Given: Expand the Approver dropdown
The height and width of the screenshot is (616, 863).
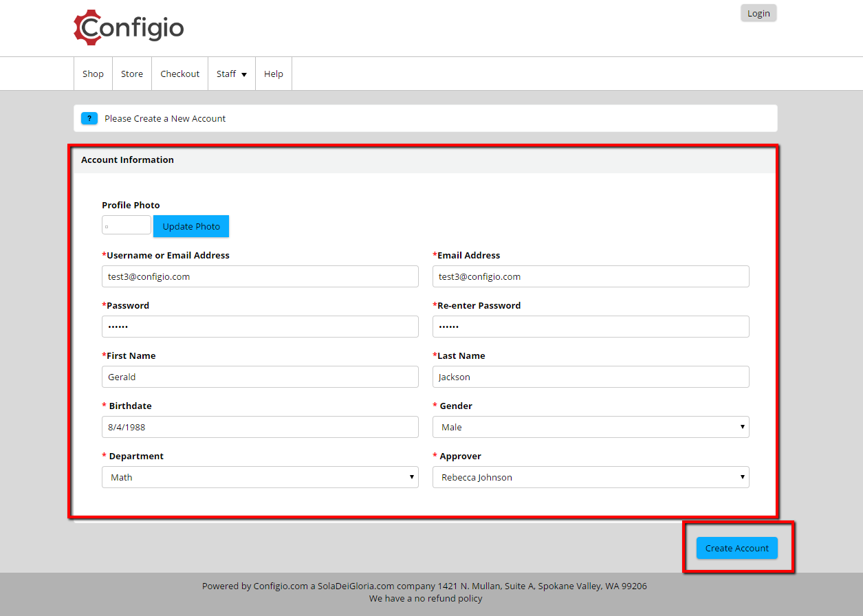Looking at the screenshot, I should (x=591, y=477).
